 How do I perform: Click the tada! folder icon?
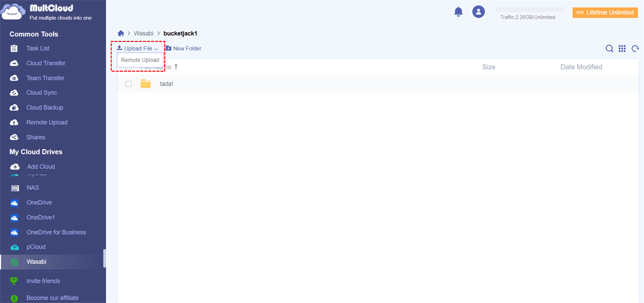(x=145, y=84)
